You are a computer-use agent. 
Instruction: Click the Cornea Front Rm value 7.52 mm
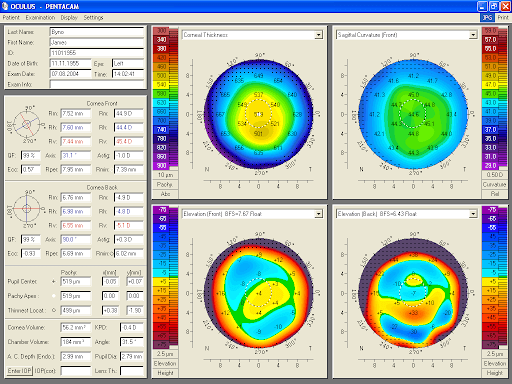pos(76,114)
